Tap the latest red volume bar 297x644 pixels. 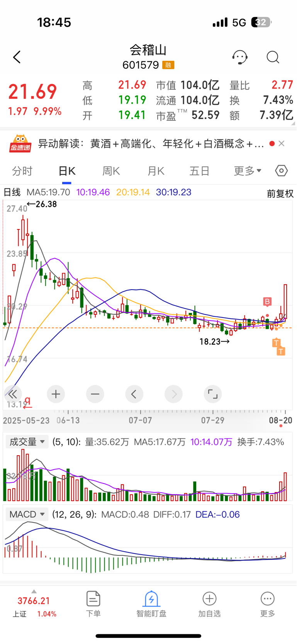[285, 487]
